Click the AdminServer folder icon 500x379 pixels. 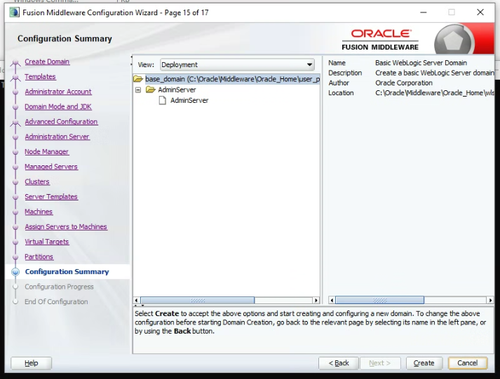tap(151, 90)
